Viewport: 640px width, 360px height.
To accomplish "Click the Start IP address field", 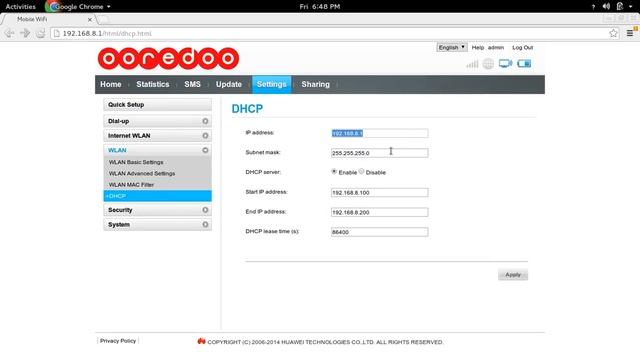I will pos(380,193).
